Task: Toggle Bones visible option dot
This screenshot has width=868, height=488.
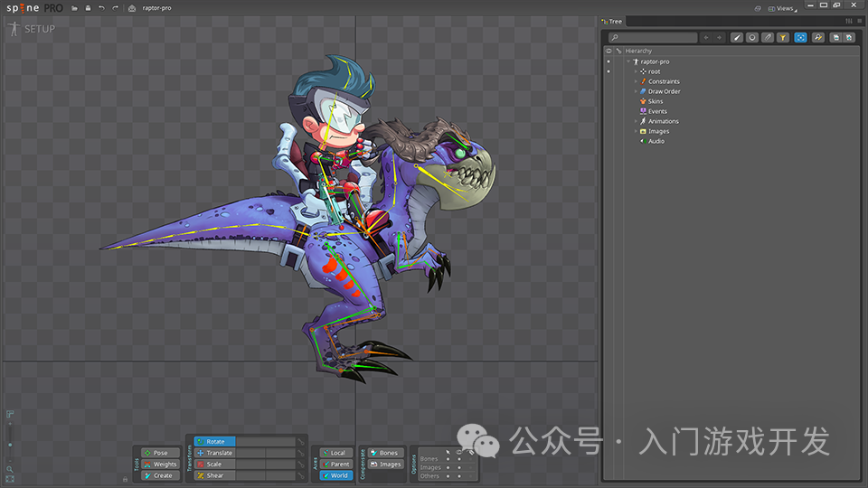Action: point(459,459)
